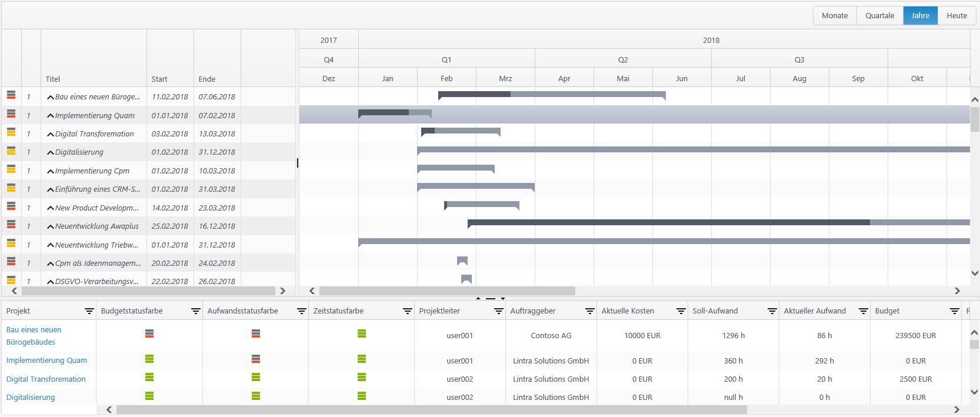Switch timeline view to Quartale
The image size is (980, 417).
[x=879, y=16]
